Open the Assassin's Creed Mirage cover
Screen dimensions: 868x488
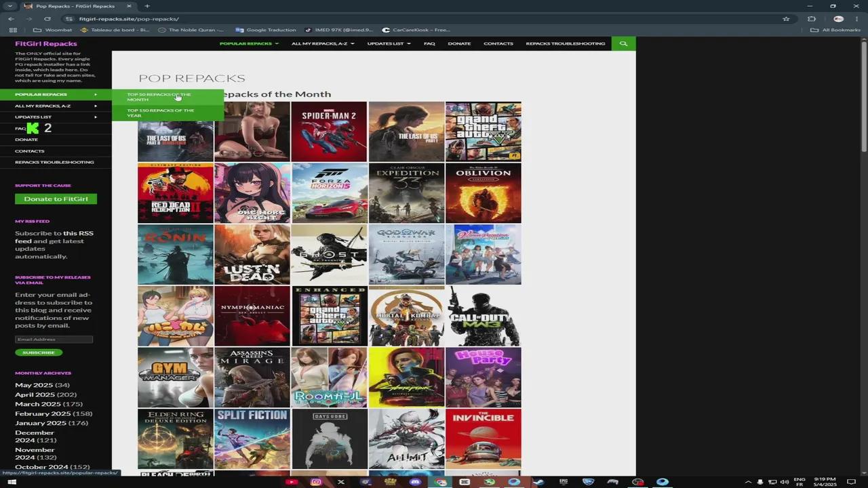point(252,378)
